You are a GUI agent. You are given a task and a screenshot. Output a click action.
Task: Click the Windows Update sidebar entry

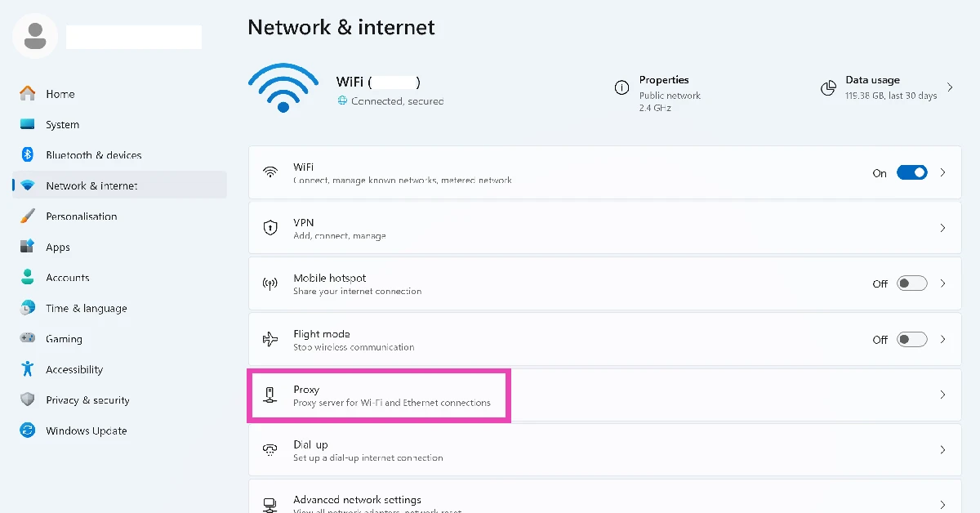pyautogui.click(x=86, y=430)
